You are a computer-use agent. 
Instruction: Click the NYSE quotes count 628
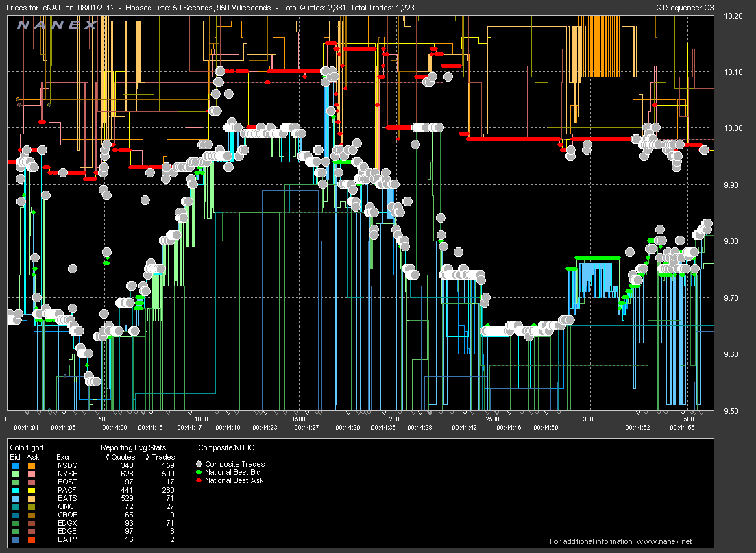[127, 474]
